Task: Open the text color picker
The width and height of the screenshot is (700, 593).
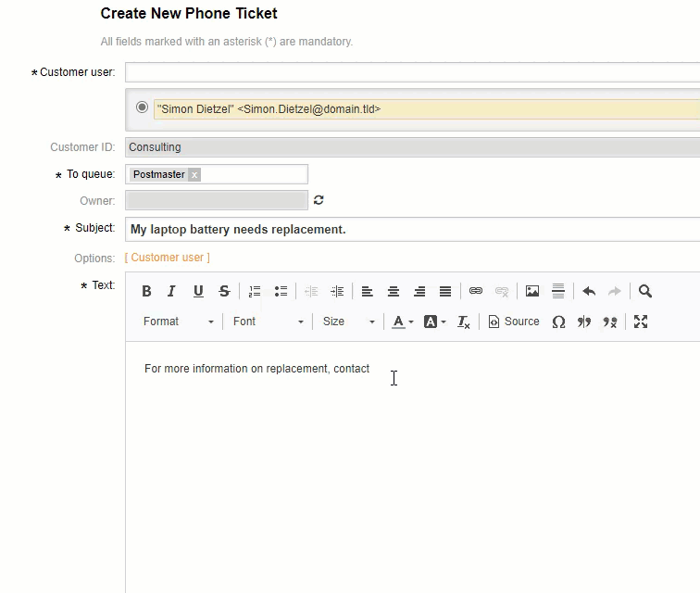Action: click(x=402, y=322)
